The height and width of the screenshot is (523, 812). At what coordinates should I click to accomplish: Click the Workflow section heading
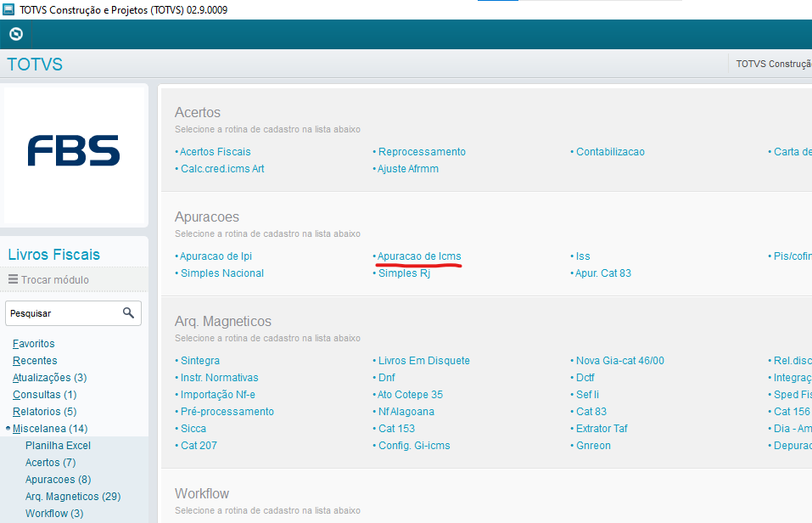[x=202, y=493]
